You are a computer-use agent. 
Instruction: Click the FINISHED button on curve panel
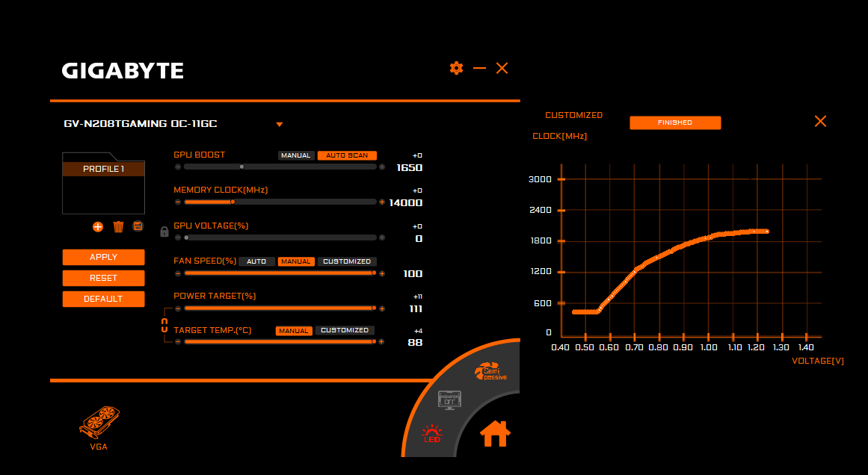675,122
